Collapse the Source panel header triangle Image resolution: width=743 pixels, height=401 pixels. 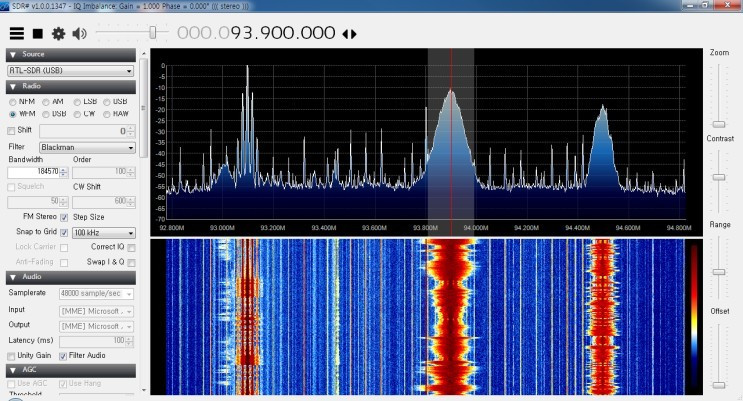pyautogui.click(x=13, y=55)
